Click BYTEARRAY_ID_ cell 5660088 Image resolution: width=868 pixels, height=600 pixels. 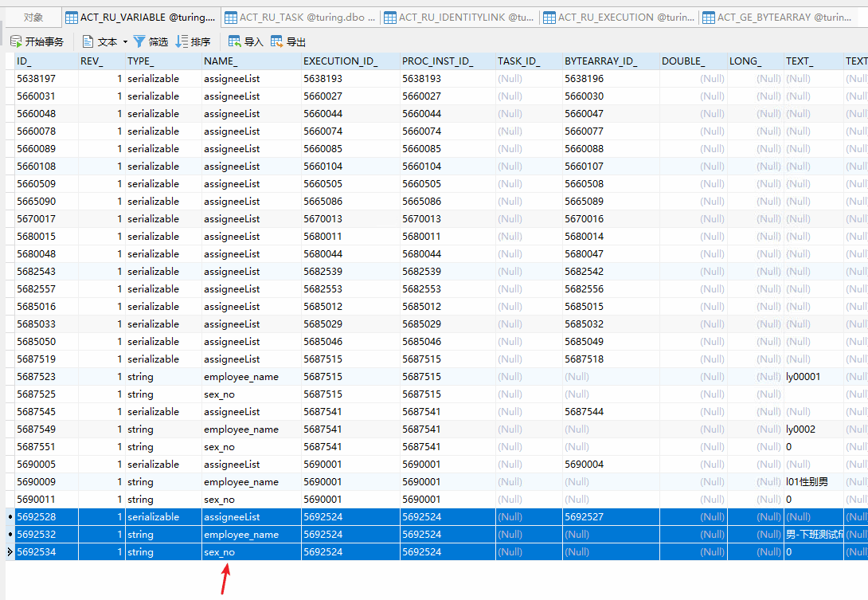(611, 148)
